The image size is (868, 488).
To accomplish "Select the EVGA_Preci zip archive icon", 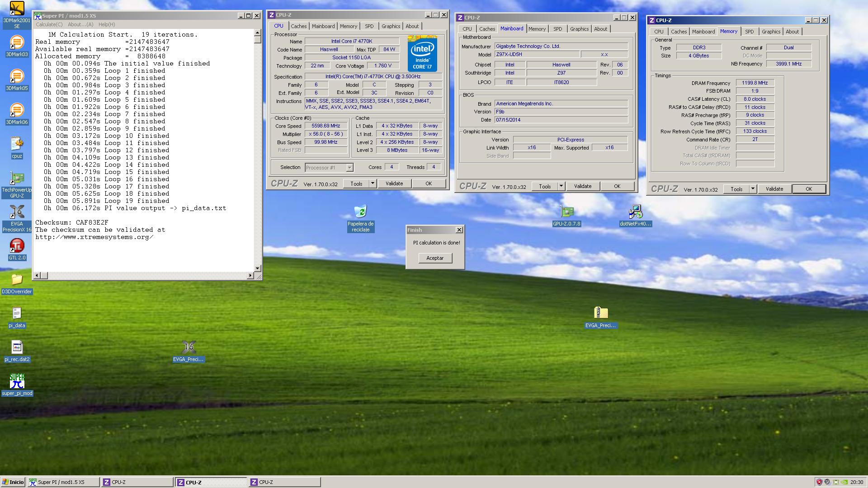I will [601, 318].
